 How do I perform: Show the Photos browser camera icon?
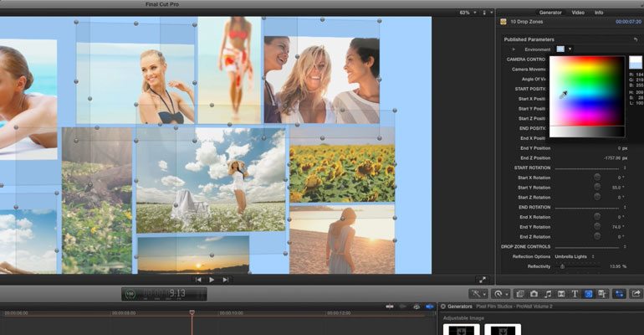pos(534,293)
